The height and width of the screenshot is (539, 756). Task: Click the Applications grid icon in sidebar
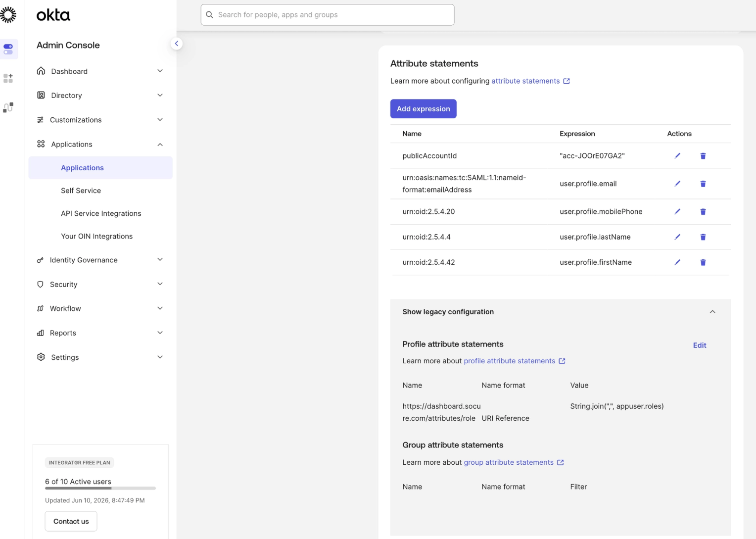(41, 144)
